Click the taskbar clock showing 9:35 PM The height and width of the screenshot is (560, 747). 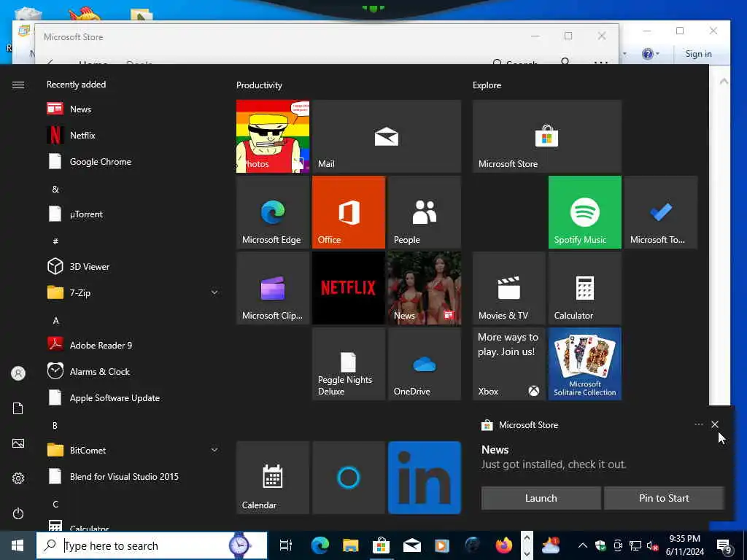click(x=684, y=545)
